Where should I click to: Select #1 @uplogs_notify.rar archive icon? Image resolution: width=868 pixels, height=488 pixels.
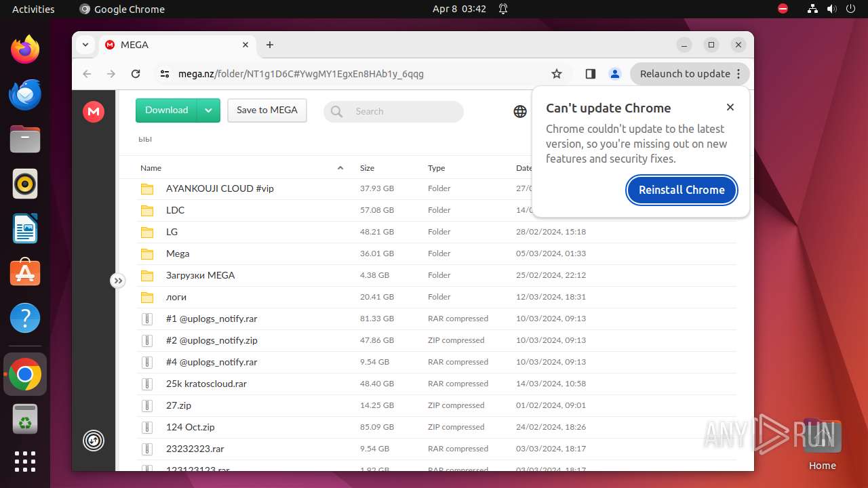[147, 319]
